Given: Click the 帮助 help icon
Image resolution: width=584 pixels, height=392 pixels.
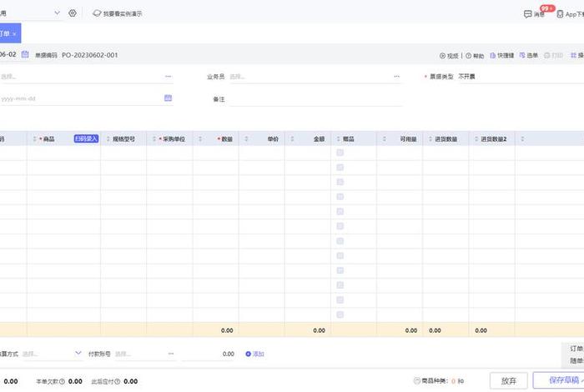Looking at the screenshot, I should point(474,56).
